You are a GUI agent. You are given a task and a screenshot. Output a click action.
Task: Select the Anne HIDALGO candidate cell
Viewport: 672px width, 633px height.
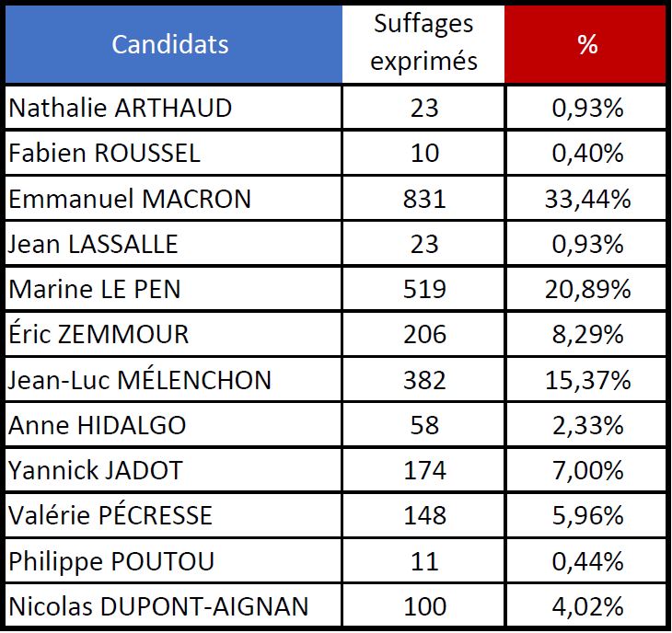(97, 425)
